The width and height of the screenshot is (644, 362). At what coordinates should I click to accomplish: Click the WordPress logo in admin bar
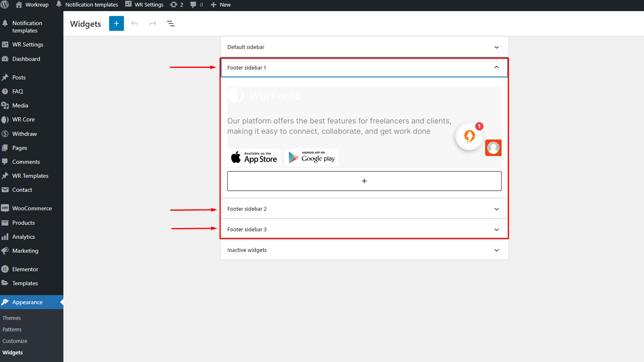tap(5, 5)
